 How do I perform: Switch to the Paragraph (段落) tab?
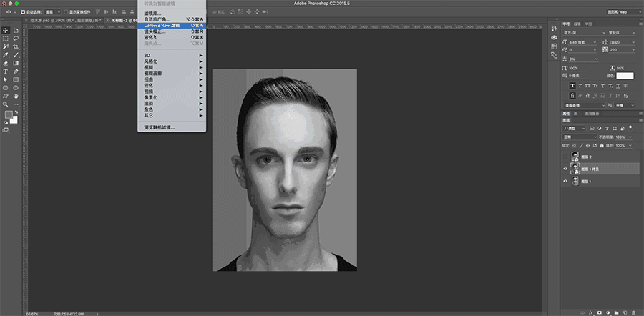[577, 24]
